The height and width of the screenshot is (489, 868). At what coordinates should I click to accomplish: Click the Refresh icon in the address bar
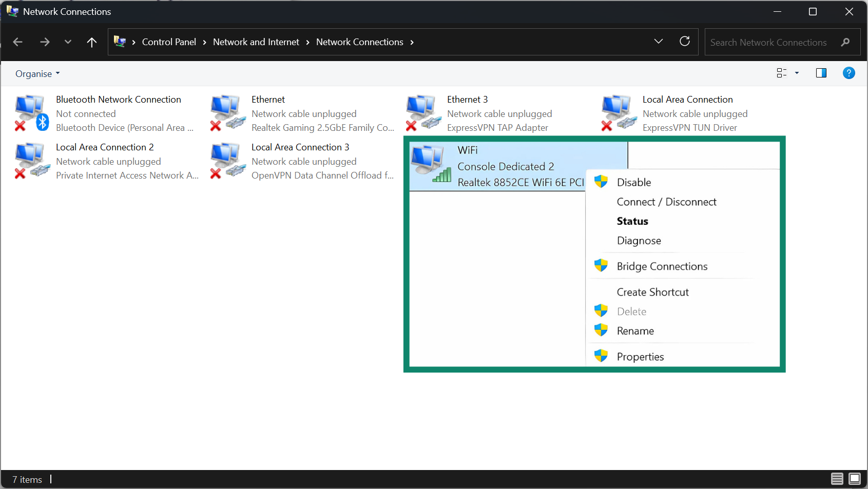(685, 42)
